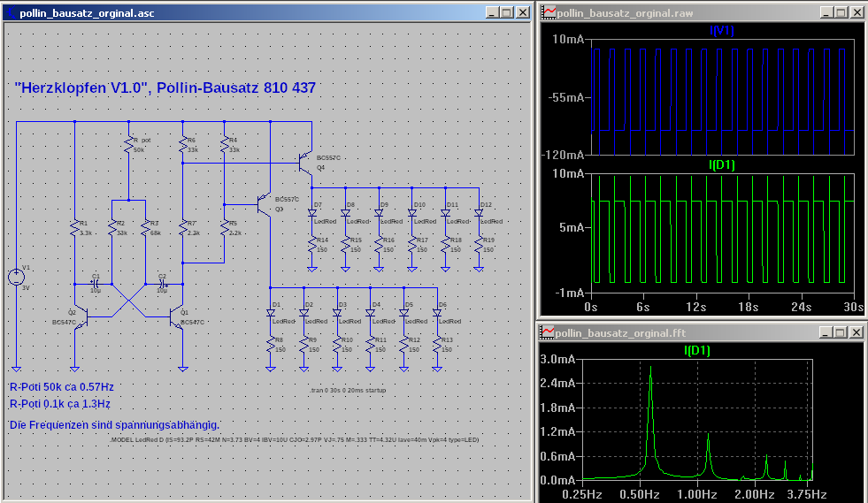The height and width of the screenshot is (503, 868).
Task: Maximize the pollin_bausatz_orginal.asc schematic window
Action: pos(506,12)
